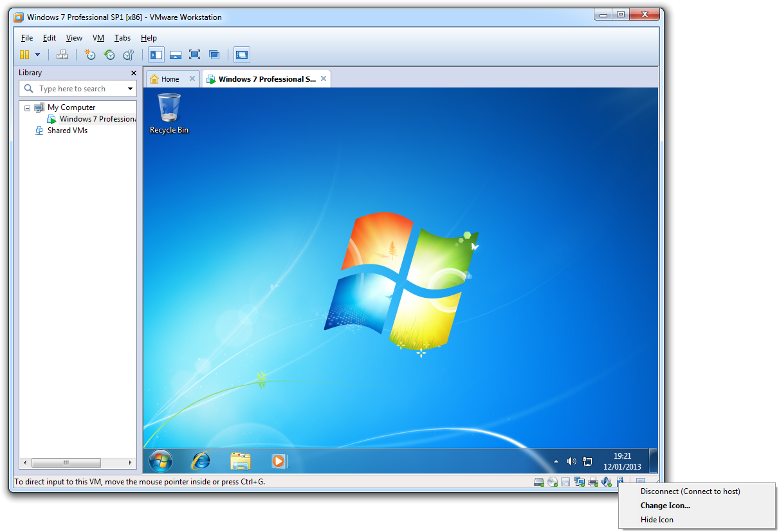This screenshot has width=779, height=532.
Task: Click Send Ctrl+Alt+Del toolbar icon
Action: (x=62, y=55)
